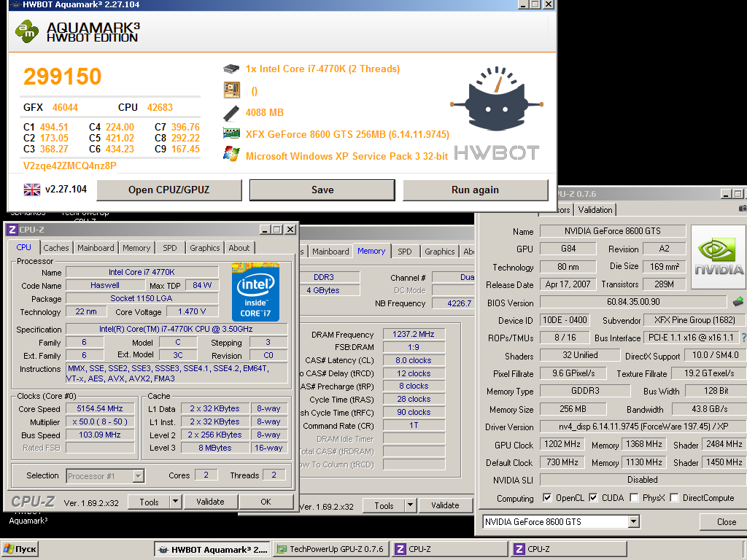
Task: Click the GPU Clock 1202 MHz field
Action: point(562,444)
